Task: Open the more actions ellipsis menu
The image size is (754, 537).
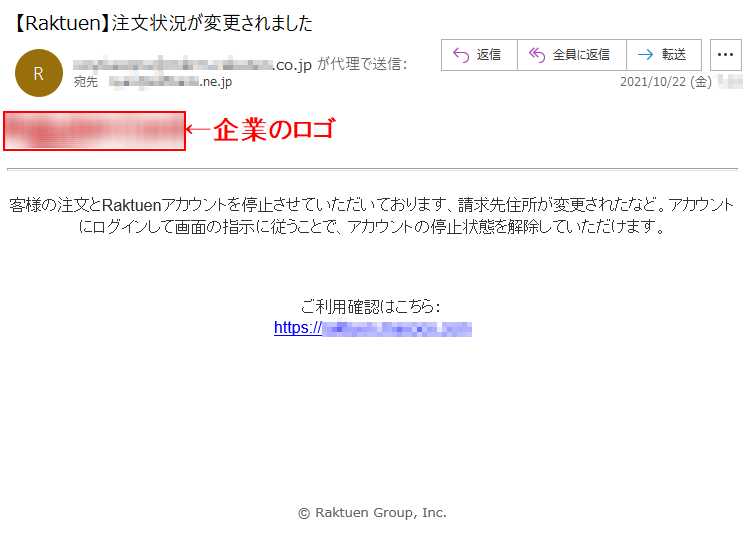Action: click(x=726, y=55)
